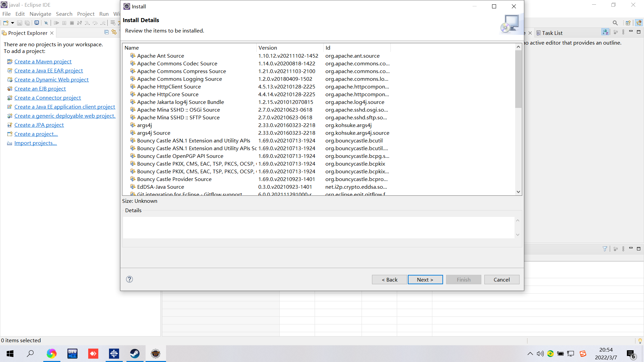The width and height of the screenshot is (644, 362).
Task: Toggle the Java EE perspective button
Action: pos(639,23)
